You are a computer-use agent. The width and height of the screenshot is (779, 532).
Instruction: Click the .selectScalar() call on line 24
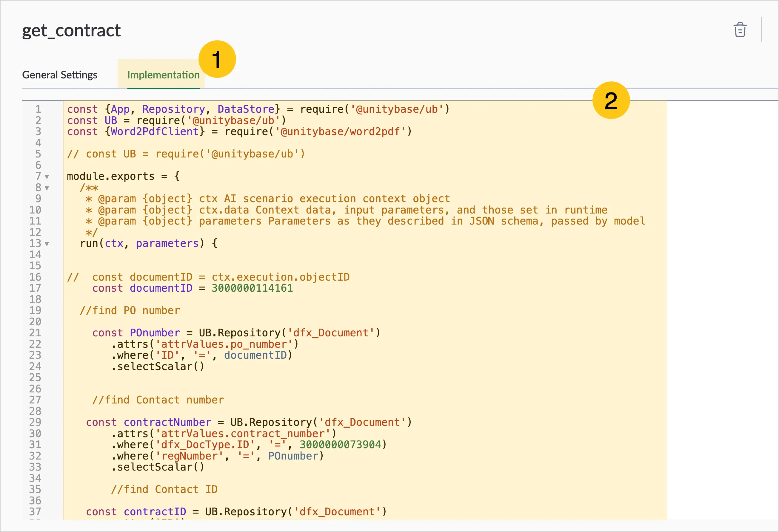[x=158, y=366]
